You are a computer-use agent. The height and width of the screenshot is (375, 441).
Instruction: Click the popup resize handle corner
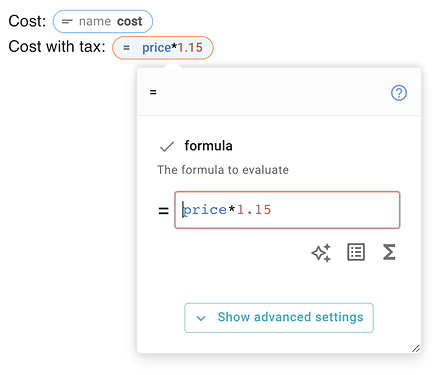tap(415, 348)
